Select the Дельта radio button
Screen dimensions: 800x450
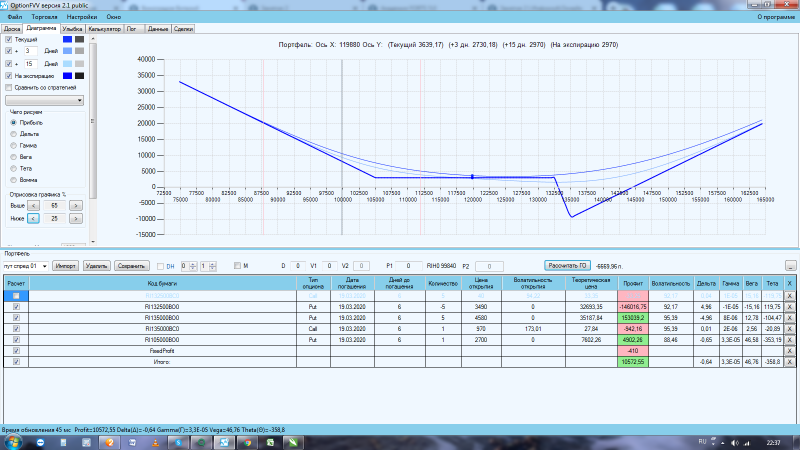tap(14, 134)
